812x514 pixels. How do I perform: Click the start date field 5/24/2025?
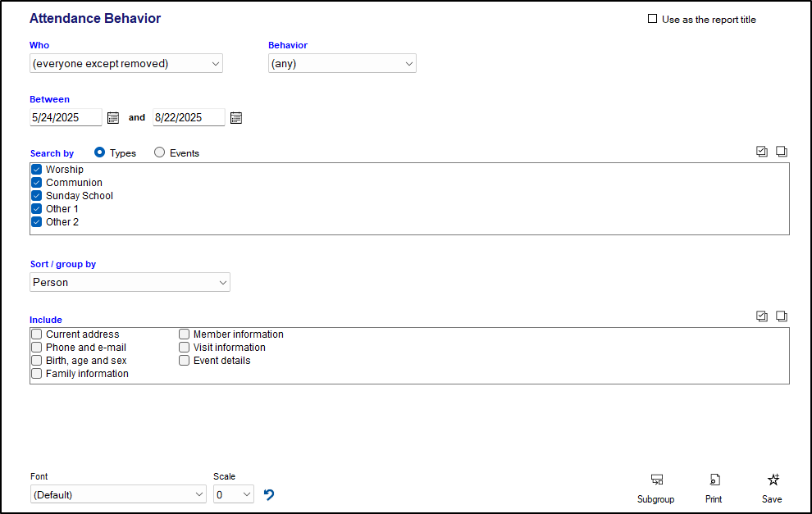(x=66, y=117)
